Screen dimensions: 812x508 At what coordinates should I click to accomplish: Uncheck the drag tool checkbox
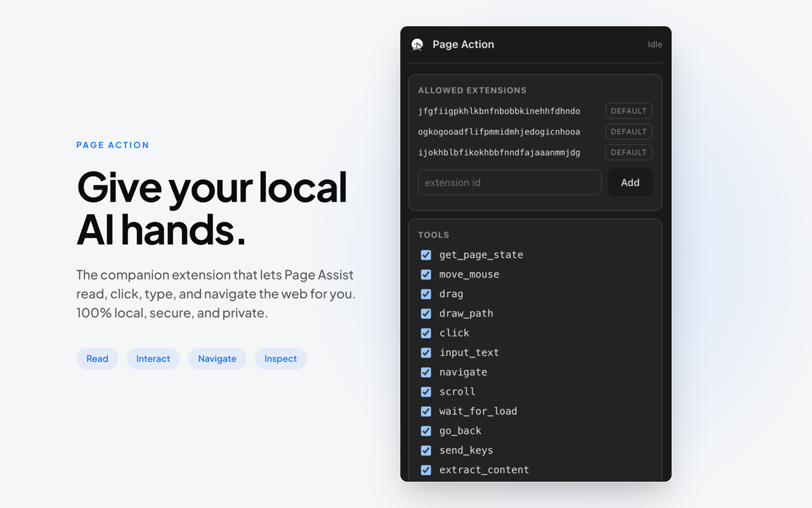(426, 294)
